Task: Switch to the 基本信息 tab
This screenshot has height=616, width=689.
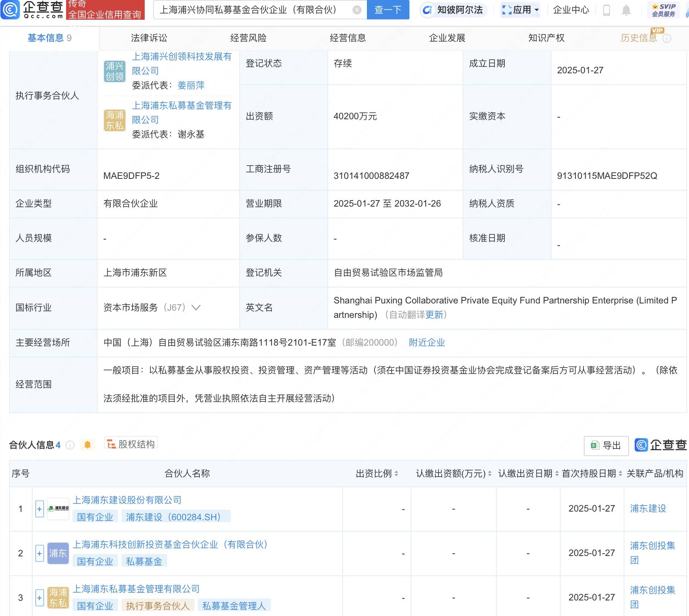Action: (x=49, y=38)
